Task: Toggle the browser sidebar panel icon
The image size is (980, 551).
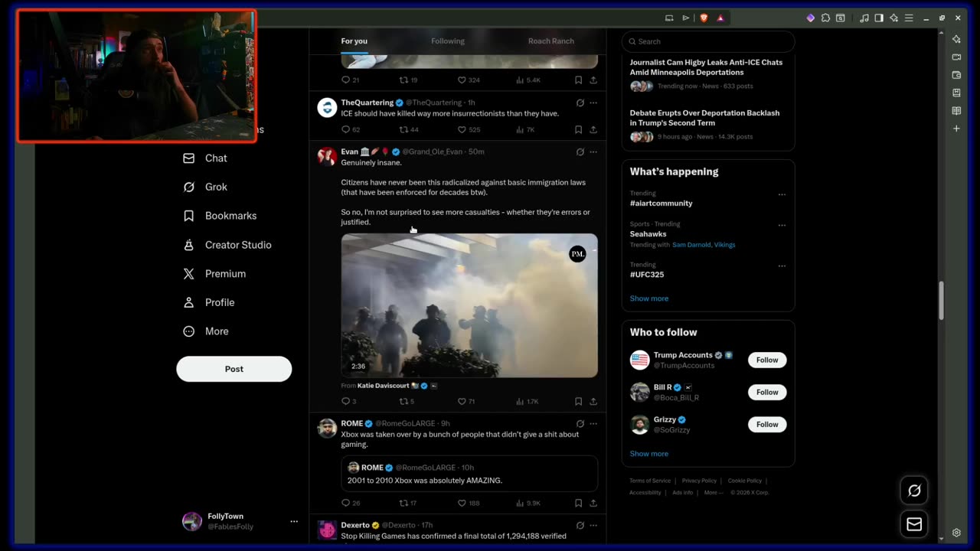Action: pyautogui.click(x=879, y=18)
